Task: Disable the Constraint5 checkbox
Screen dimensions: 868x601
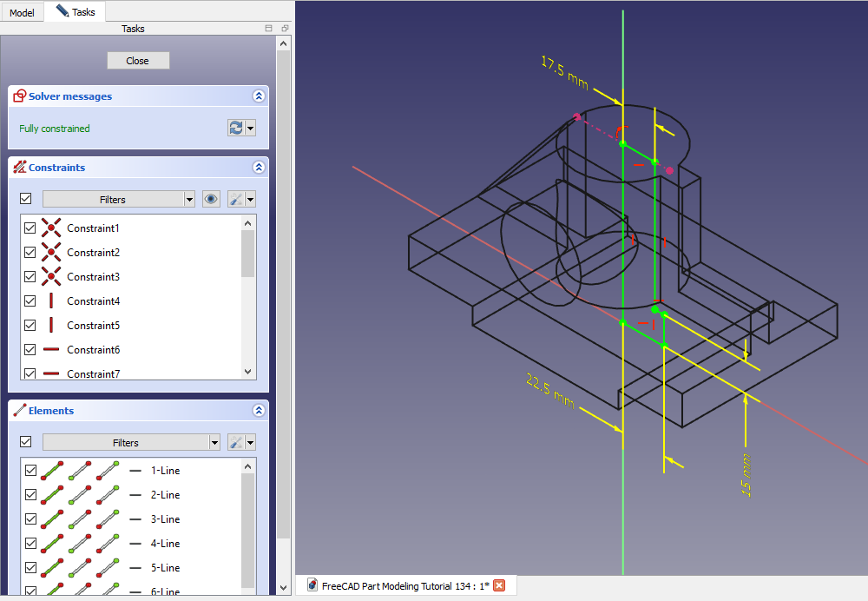Action: pyautogui.click(x=30, y=326)
